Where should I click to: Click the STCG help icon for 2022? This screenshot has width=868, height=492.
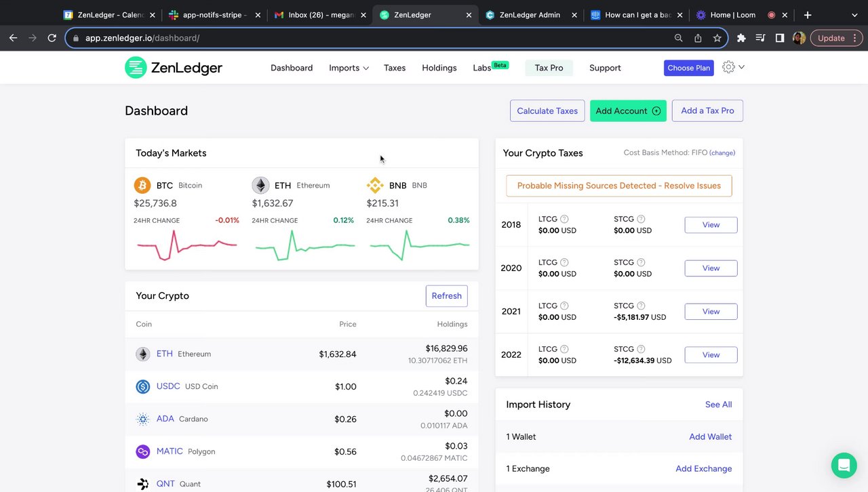(641, 349)
